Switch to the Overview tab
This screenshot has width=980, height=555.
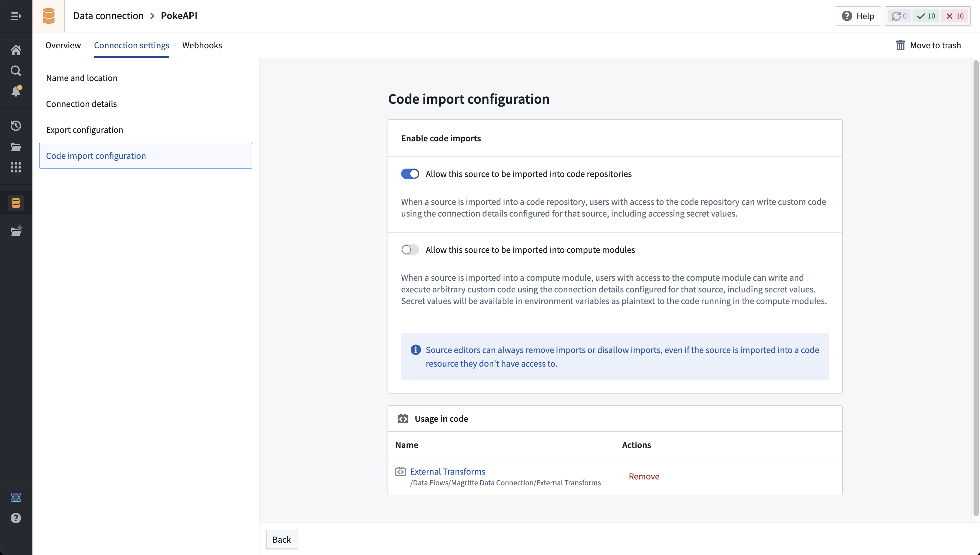(63, 45)
